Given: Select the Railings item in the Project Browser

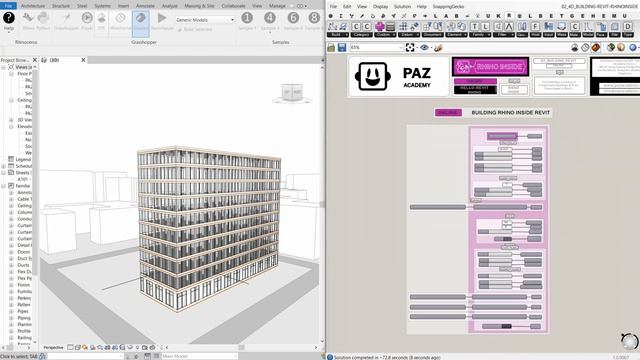Looking at the screenshot, I should 24,338.
